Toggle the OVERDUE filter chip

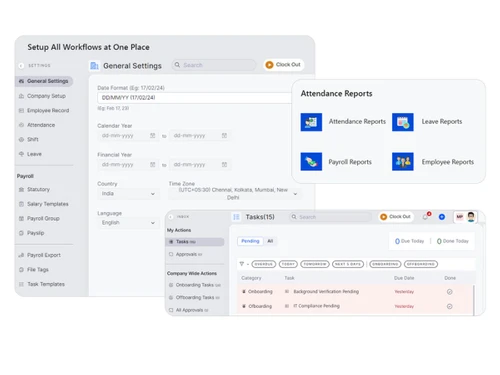pyautogui.click(x=264, y=264)
